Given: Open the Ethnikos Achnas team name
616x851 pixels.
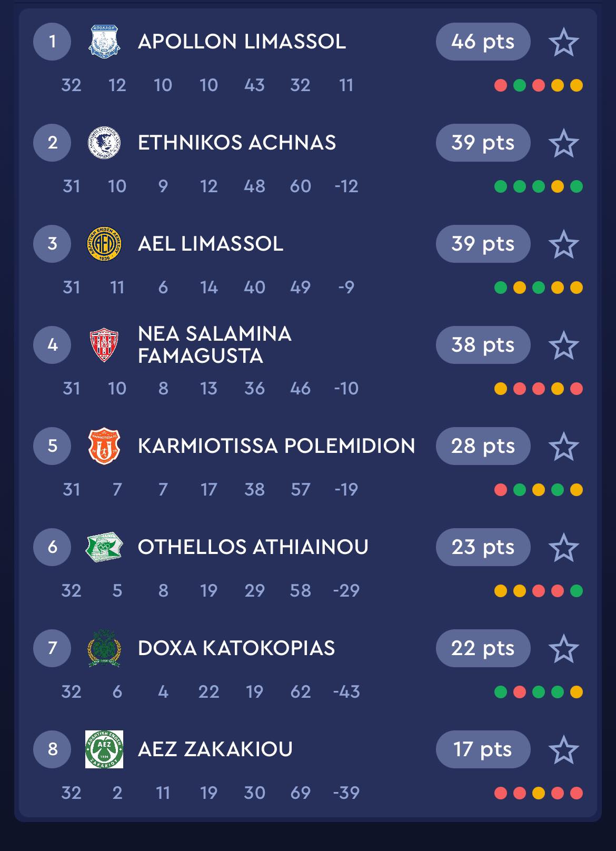Looking at the screenshot, I should click(x=236, y=143).
